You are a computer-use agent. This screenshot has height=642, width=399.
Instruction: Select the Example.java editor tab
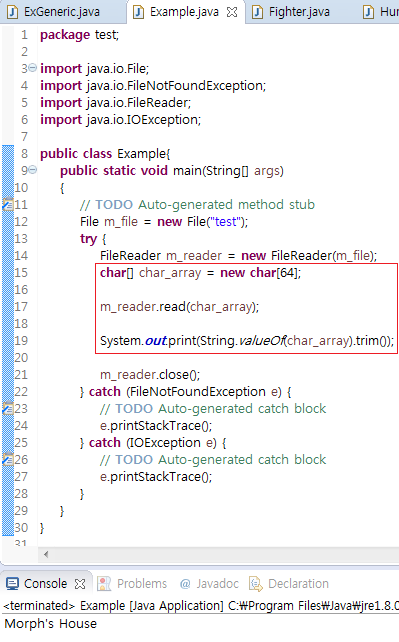(184, 12)
